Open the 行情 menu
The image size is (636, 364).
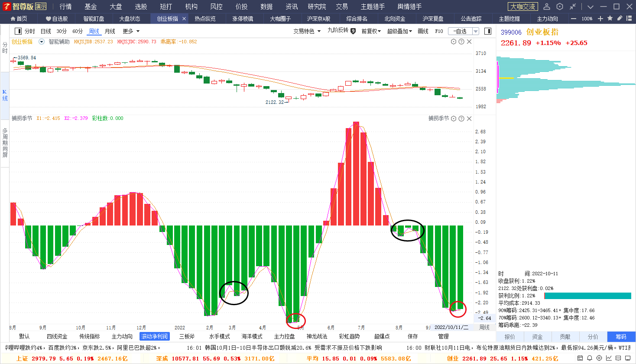point(66,6)
